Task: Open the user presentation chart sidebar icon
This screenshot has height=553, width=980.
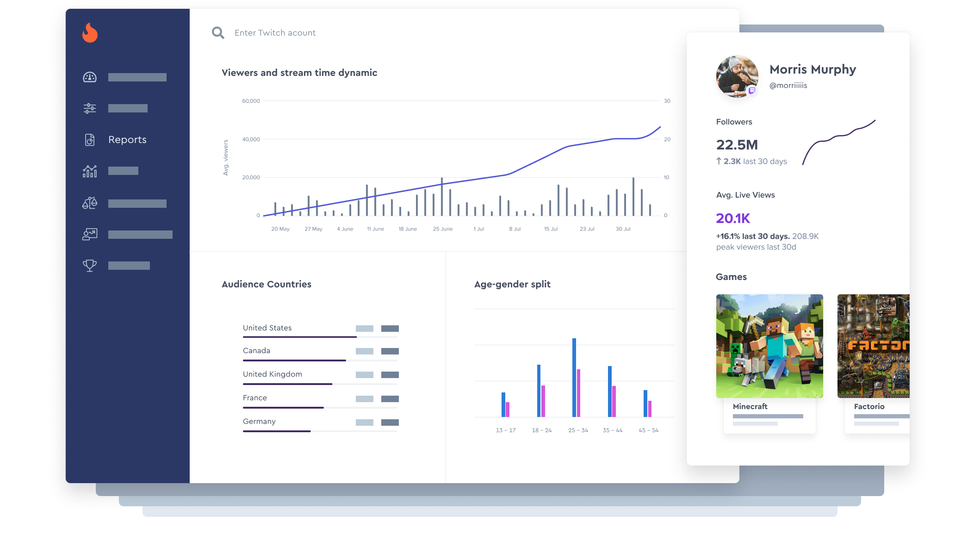Action: [90, 234]
